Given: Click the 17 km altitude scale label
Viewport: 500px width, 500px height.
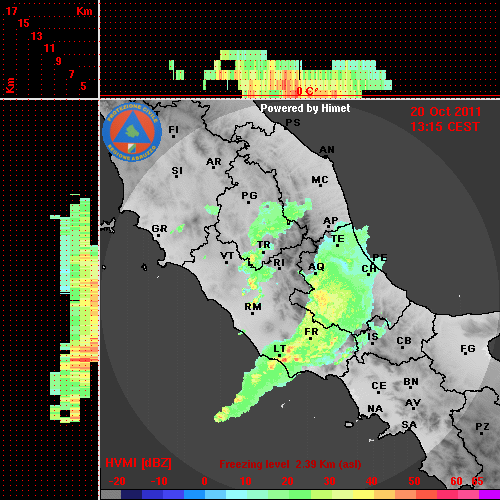Looking at the screenshot, I should click(11, 11).
